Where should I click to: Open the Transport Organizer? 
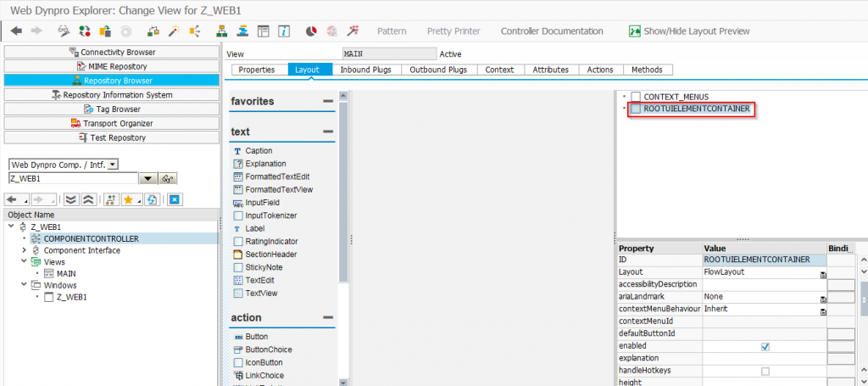tap(112, 123)
